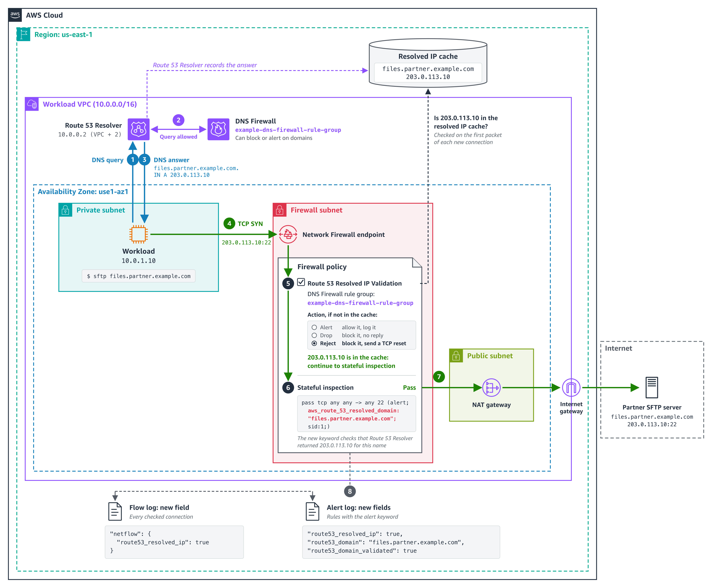Click the Internet gateway icon
Screen dimensions: 710x588
(571, 388)
